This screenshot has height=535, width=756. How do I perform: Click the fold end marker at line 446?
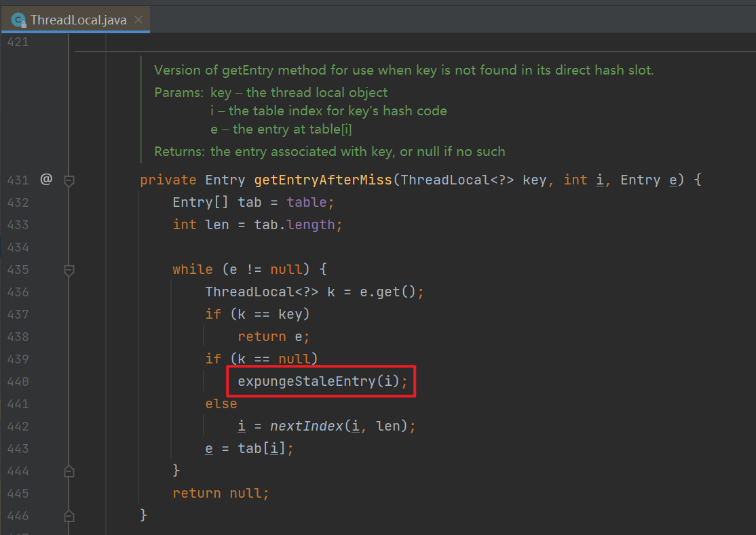pyautogui.click(x=68, y=515)
